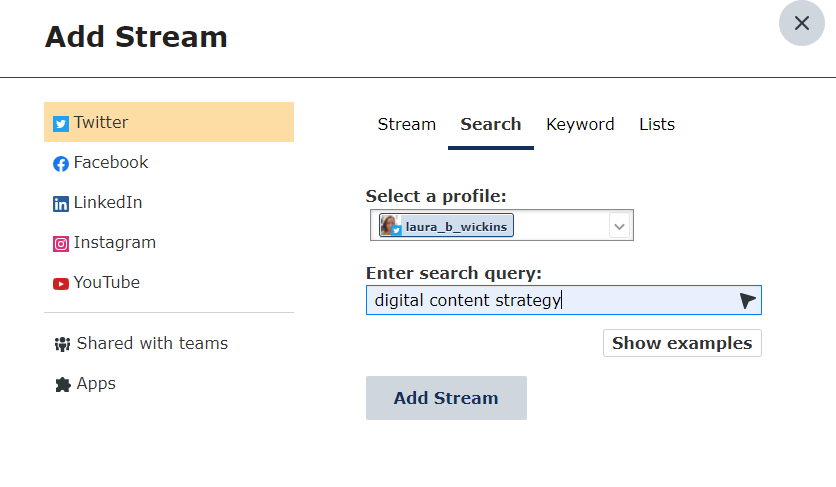Go to the Lists tab
Screen dimensions: 836x487
coord(657,124)
